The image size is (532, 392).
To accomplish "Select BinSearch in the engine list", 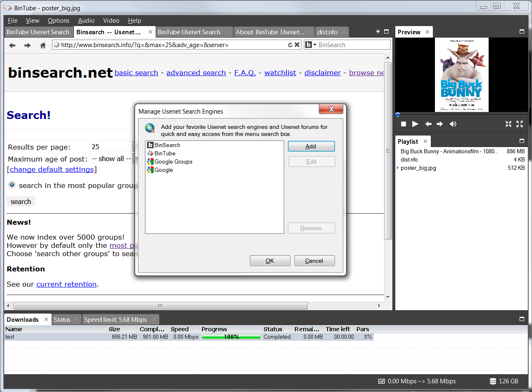I will click(x=164, y=145).
